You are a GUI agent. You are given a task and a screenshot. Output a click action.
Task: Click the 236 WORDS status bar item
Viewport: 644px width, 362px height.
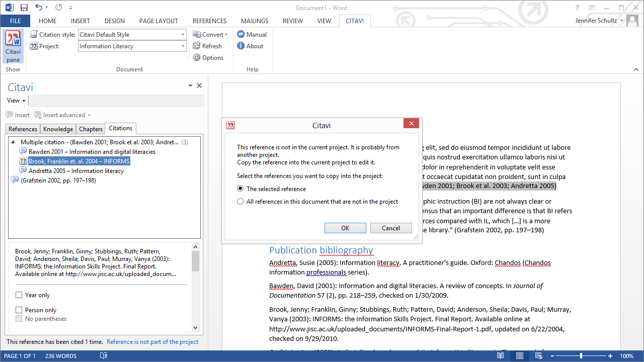(x=61, y=356)
